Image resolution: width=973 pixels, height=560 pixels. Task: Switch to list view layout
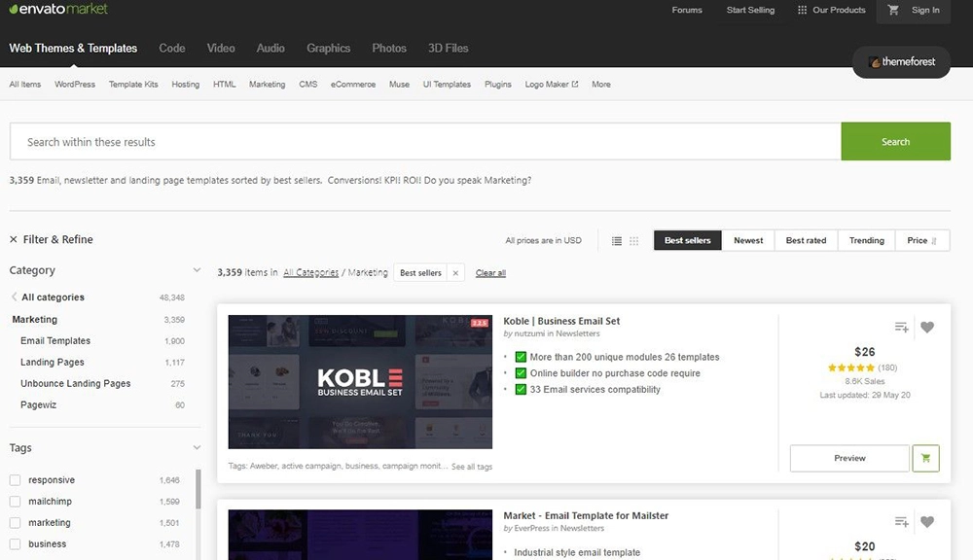pyautogui.click(x=617, y=240)
